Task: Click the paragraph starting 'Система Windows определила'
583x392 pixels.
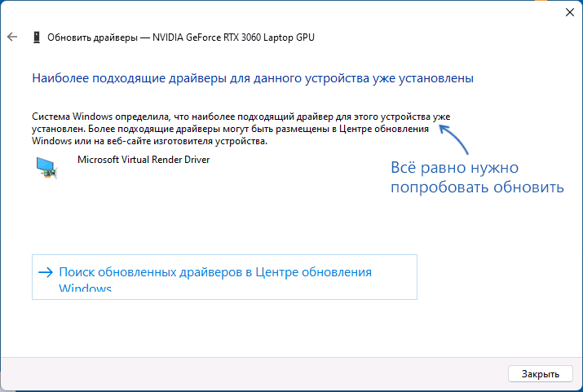Action: point(241,129)
